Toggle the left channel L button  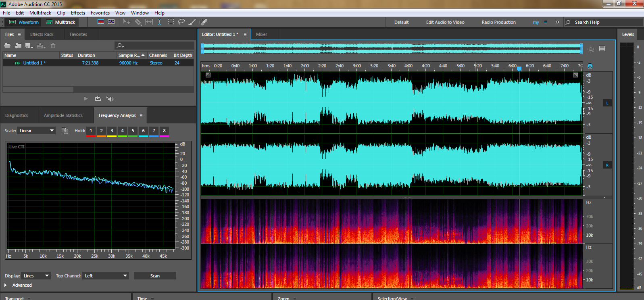click(x=607, y=103)
